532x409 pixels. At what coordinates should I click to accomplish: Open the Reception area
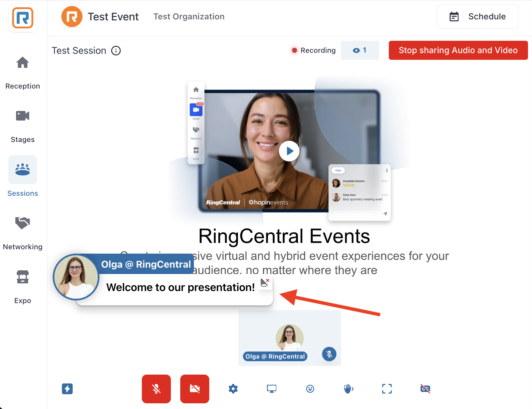[23, 62]
